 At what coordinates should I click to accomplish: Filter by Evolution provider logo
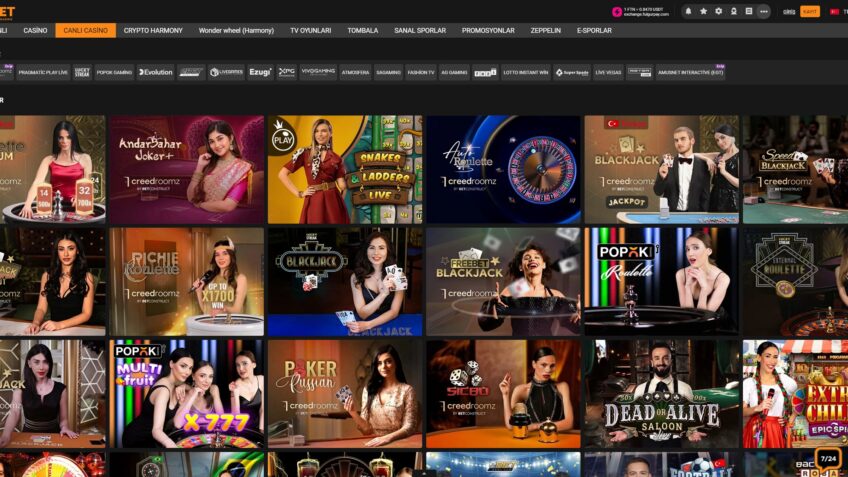pyautogui.click(x=155, y=72)
